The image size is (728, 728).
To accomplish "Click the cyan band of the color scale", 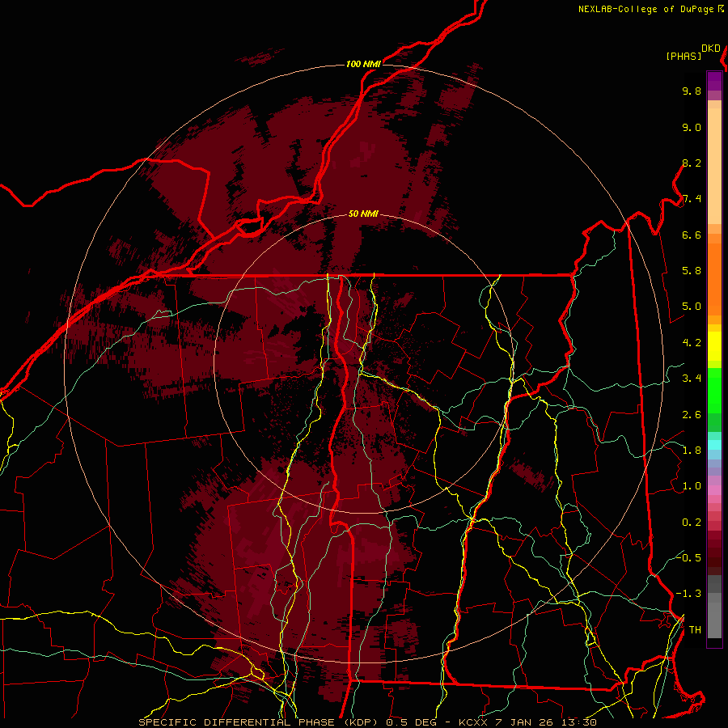I will coord(714,445).
